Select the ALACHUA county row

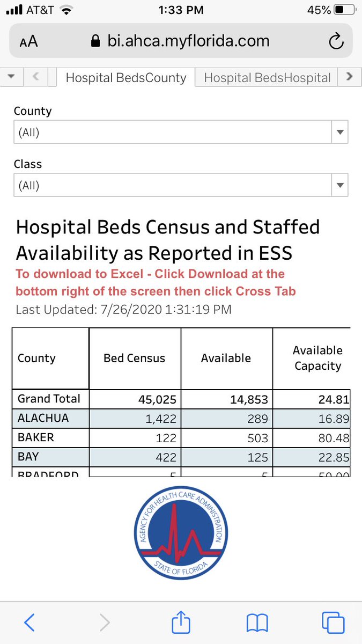point(181,418)
